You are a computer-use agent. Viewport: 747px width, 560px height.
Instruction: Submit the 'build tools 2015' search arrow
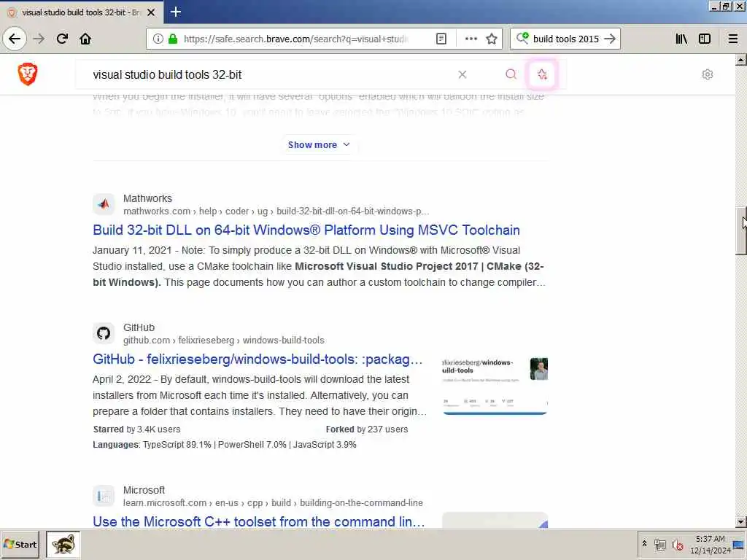(610, 39)
